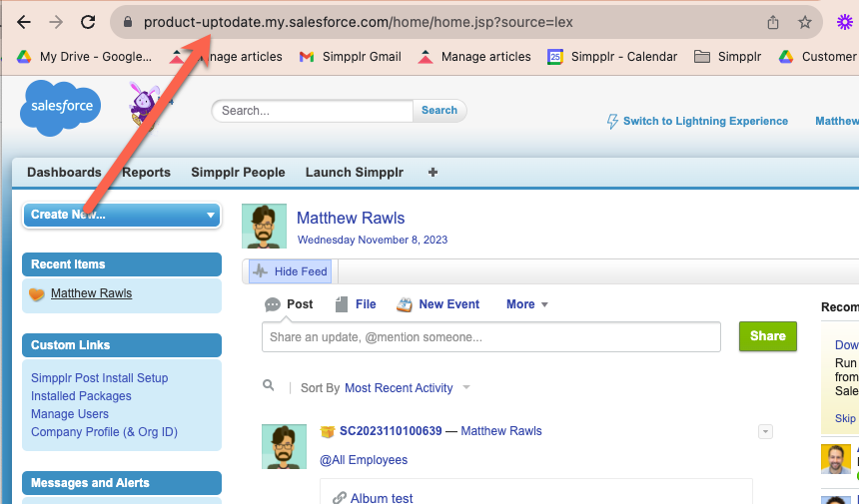Select the Post publisher action
The height and width of the screenshot is (504, 859).
tap(289, 304)
